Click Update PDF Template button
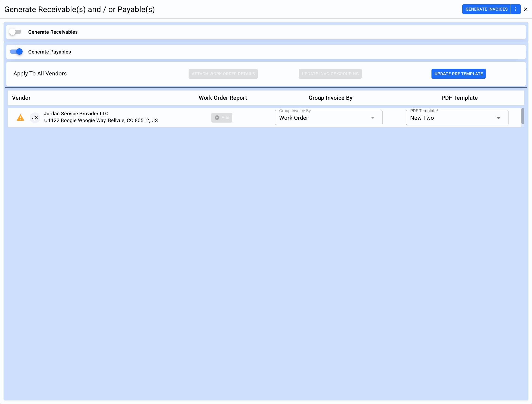The image size is (532, 404). (458, 74)
